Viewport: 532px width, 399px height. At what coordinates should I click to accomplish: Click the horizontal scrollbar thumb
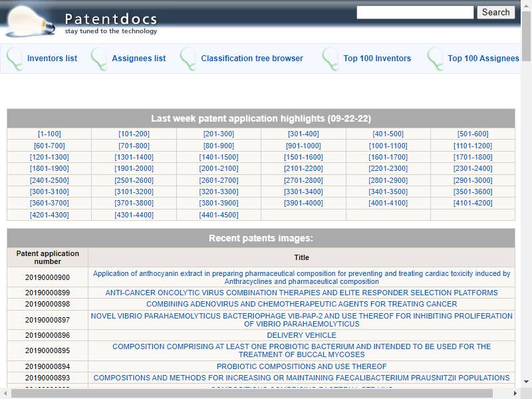[252, 394]
